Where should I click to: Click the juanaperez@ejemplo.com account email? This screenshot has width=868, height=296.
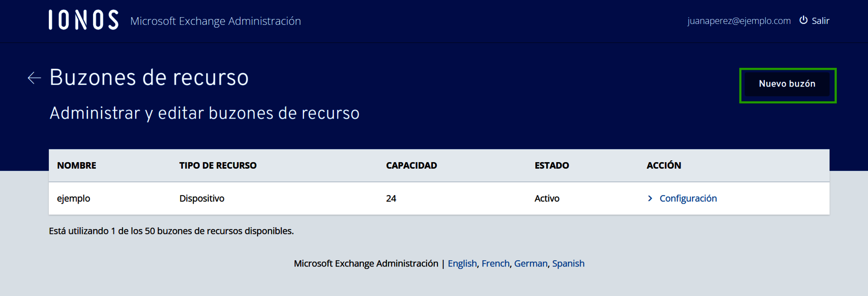(739, 21)
